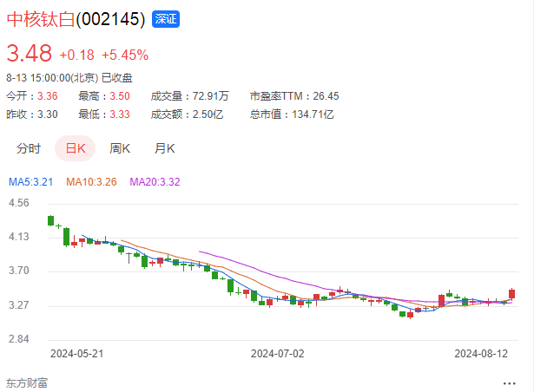Click the 东方财富 source link

click(x=27, y=383)
